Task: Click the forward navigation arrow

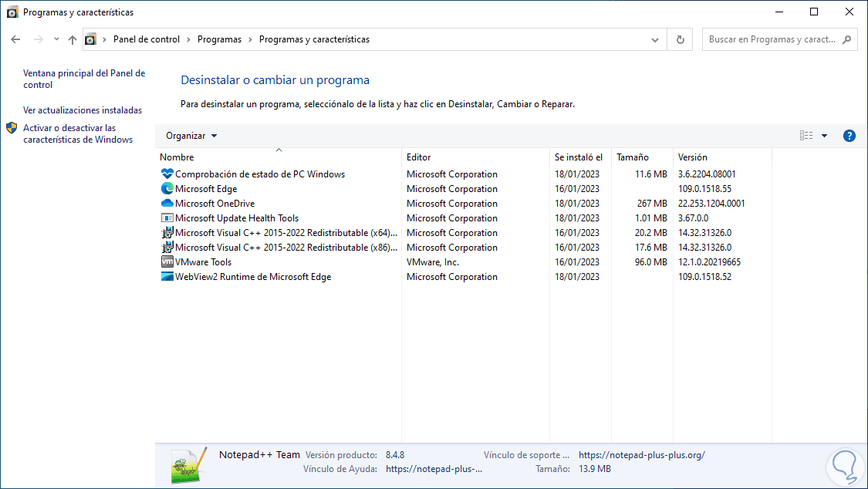Action: pyautogui.click(x=39, y=39)
